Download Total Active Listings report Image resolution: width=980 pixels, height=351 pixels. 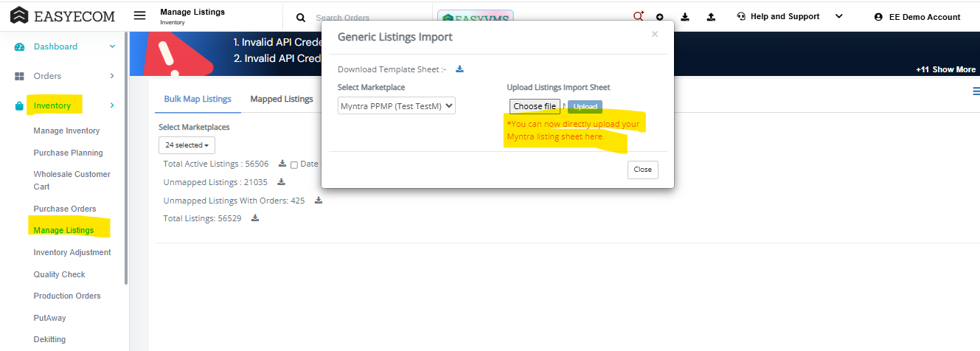[x=282, y=164]
